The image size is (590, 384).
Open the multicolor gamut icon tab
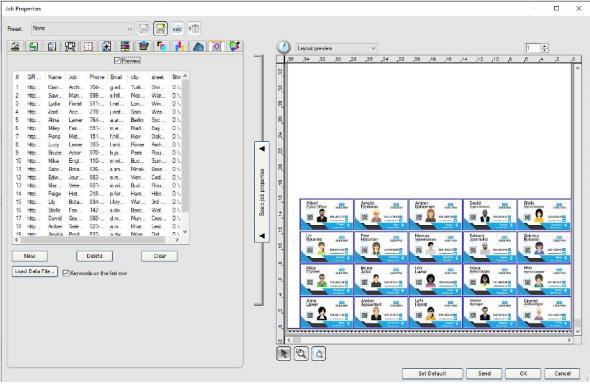point(234,47)
